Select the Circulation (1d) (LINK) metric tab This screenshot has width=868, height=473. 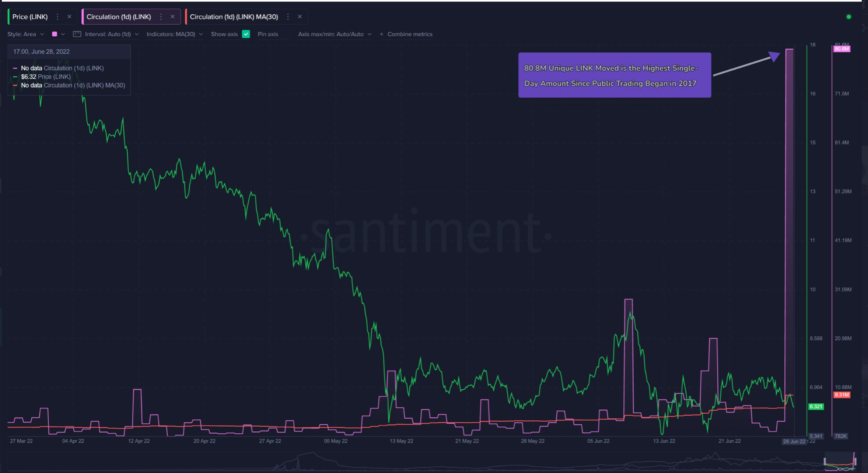118,17
